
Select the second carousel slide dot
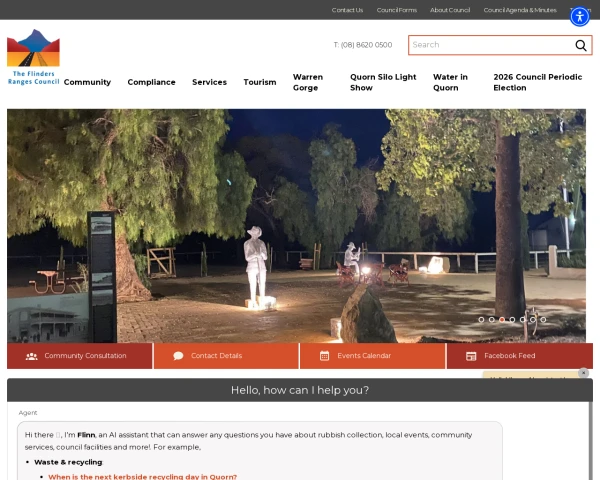tap(491, 320)
